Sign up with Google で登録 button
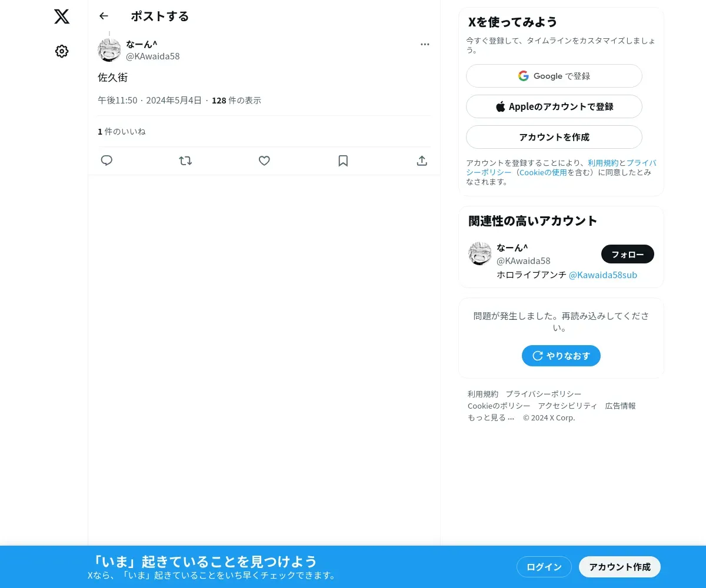The width and height of the screenshot is (706, 588). click(554, 76)
